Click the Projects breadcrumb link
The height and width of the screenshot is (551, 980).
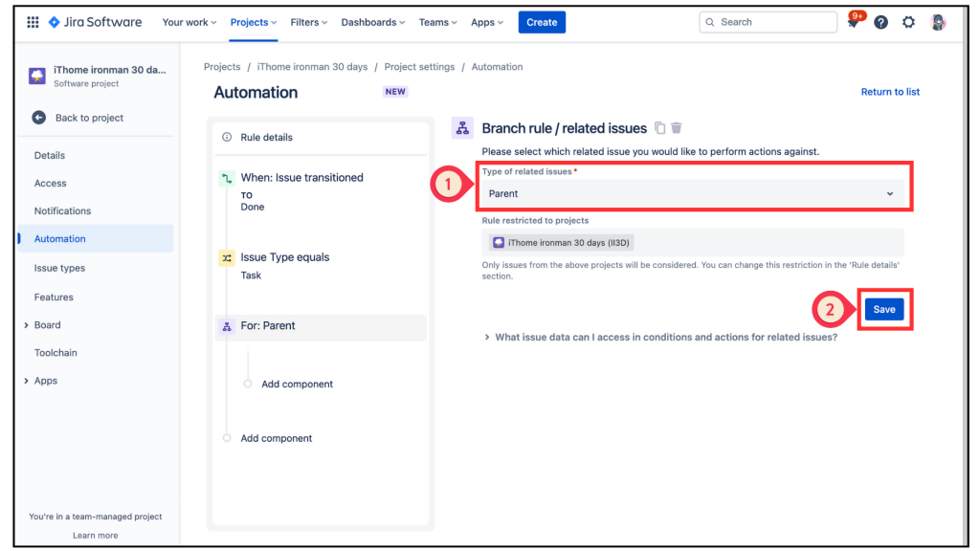(x=222, y=67)
